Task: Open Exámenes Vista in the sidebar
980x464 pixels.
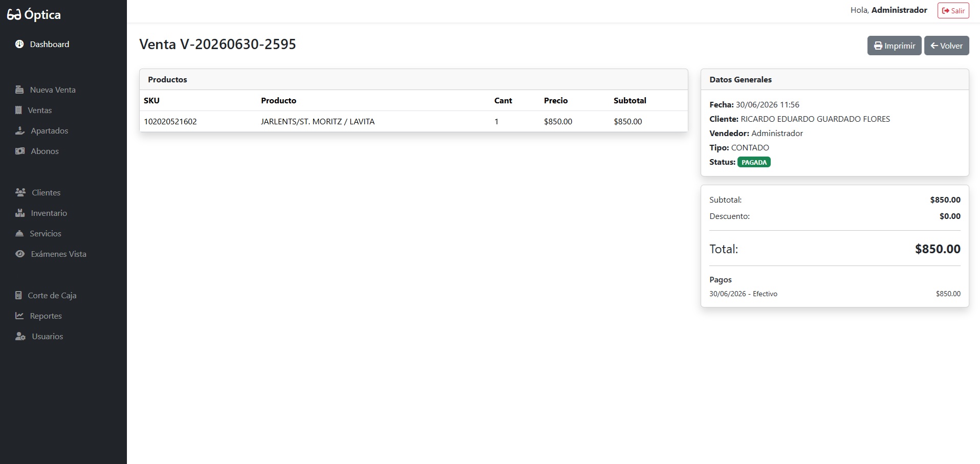Action: (63, 254)
